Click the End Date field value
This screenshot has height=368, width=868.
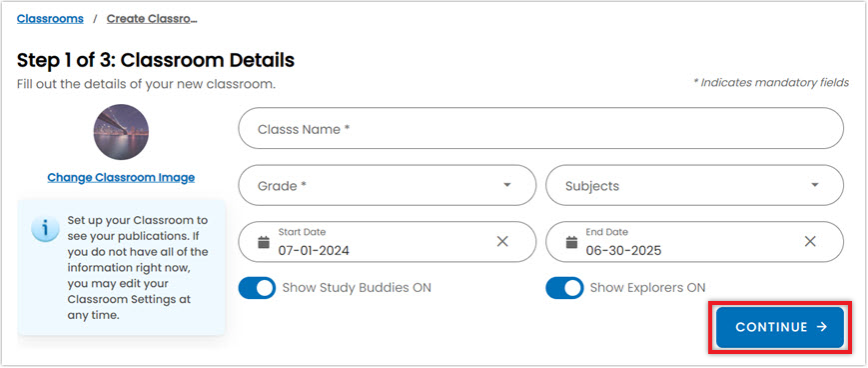point(624,251)
